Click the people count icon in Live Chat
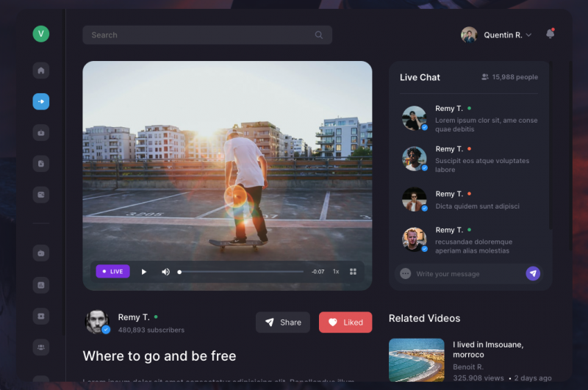 484,77
